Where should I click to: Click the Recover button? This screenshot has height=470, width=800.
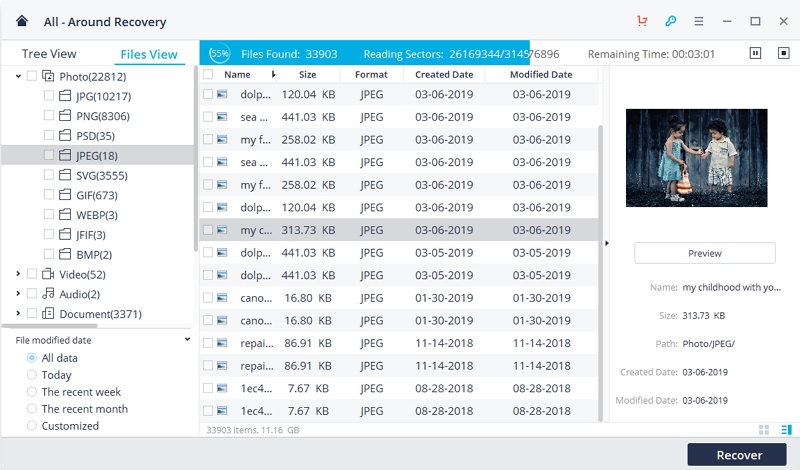tap(737, 454)
